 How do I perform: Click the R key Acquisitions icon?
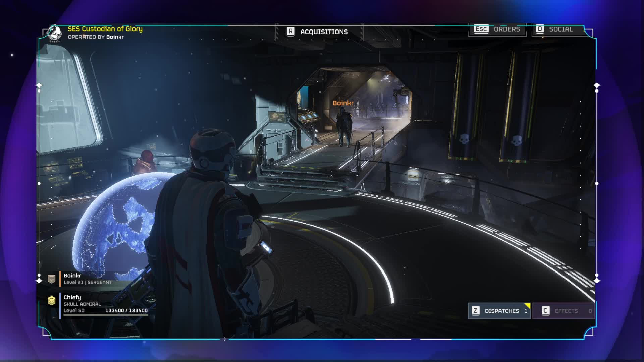tap(290, 32)
